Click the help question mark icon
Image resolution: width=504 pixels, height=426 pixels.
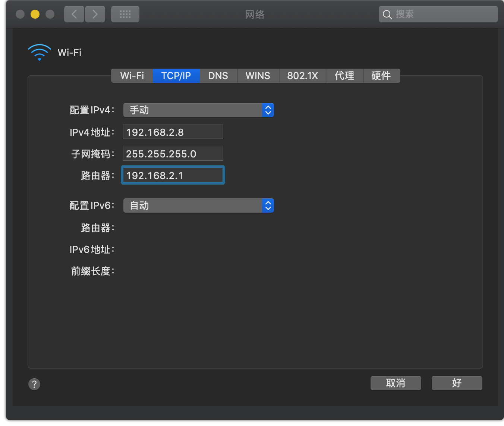click(x=34, y=384)
